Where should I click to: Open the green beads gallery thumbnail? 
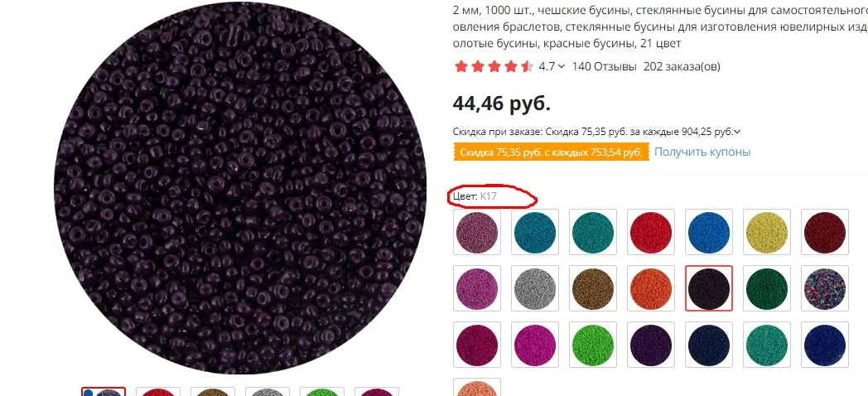[x=321, y=392]
